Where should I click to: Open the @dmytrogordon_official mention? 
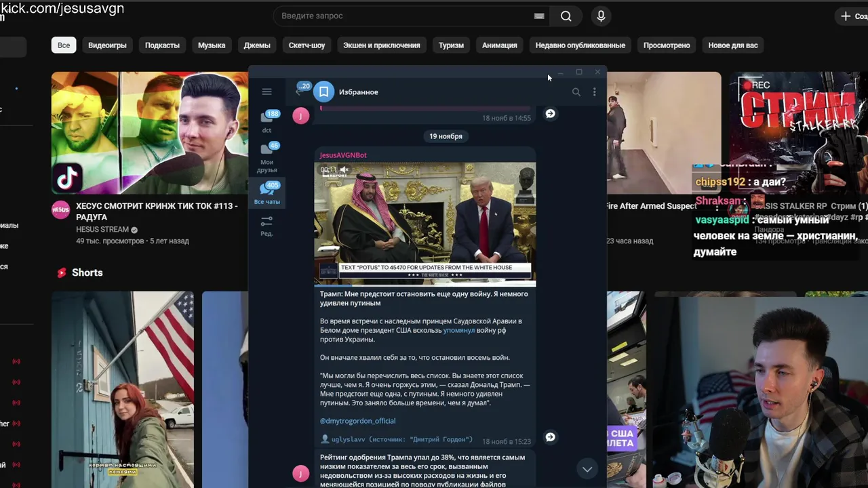click(x=357, y=421)
